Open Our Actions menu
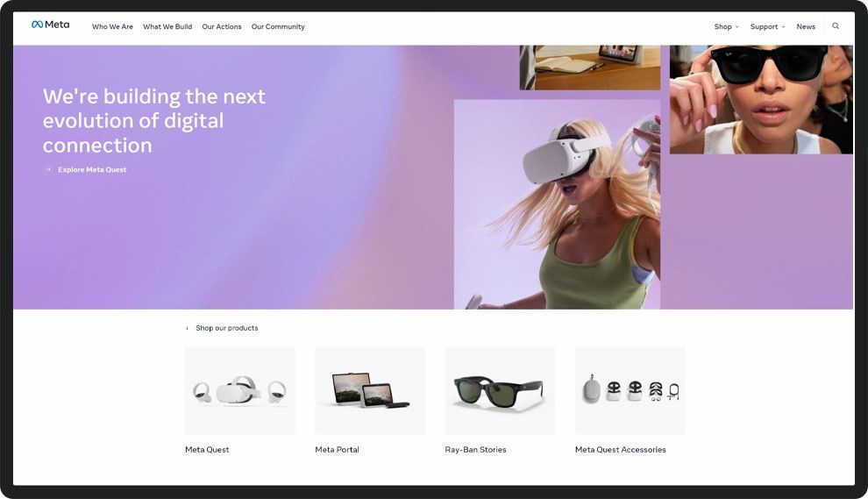The width and height of the screenshot is (868, 499). pyautogui.click(x=222, y=26)
